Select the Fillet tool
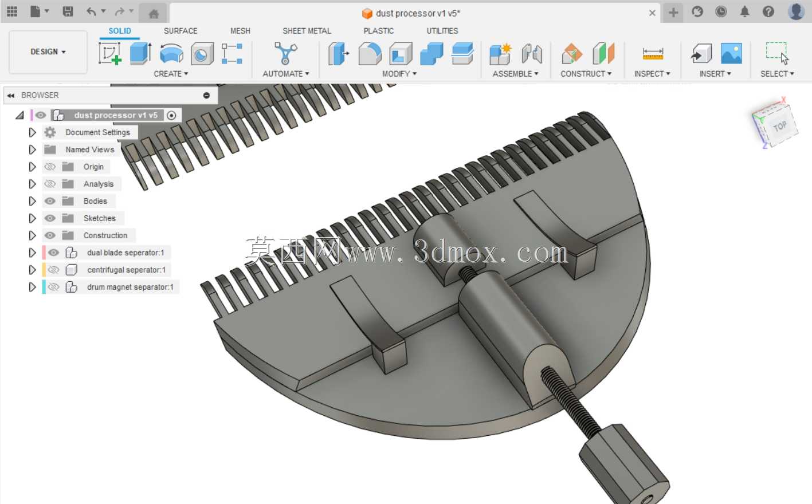812x504 pixels. click(x=370, y=54)
